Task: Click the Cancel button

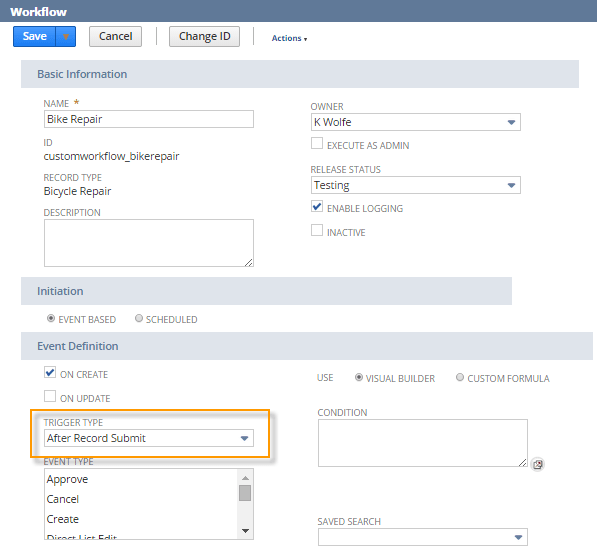Action: (x=115, y=37)
